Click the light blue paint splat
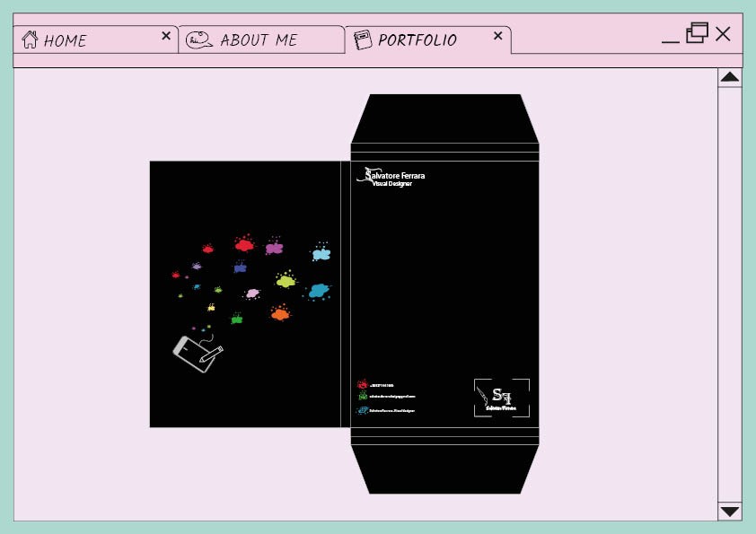This screenshot has height=534, width=756. 321,254
